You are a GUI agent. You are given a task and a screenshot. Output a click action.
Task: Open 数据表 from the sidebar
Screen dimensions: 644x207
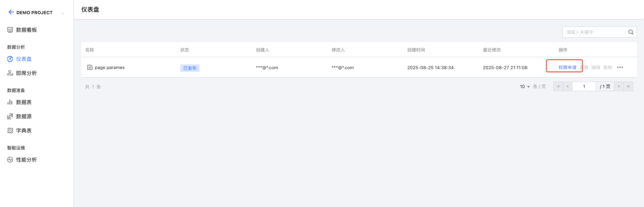coord(24,102)
